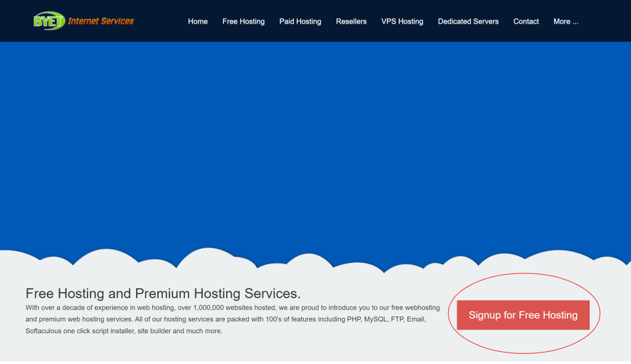Screen dimensions: 631x364
Task: Open the Resellers page
Action: (351, 22)
